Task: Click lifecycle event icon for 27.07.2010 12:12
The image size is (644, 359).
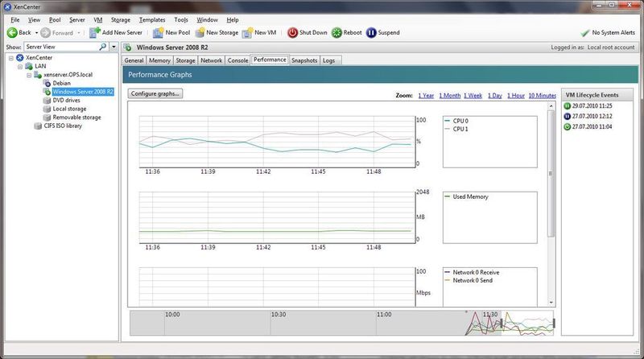Action: (x=568, y=116)
